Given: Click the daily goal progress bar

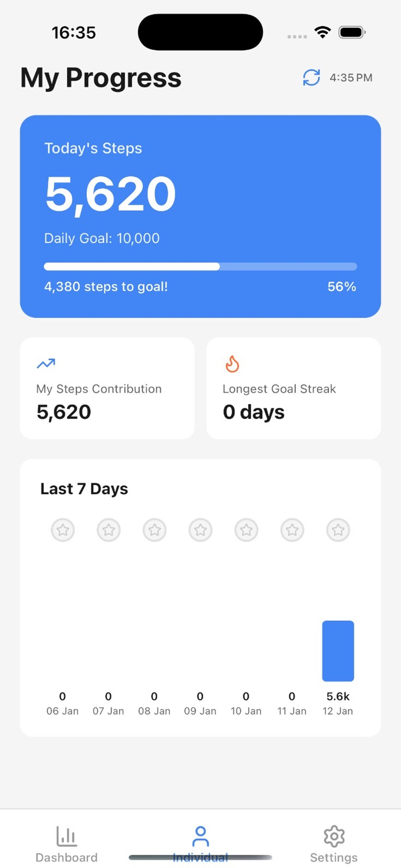Looking at the screenshot, I should pos(200,266).
